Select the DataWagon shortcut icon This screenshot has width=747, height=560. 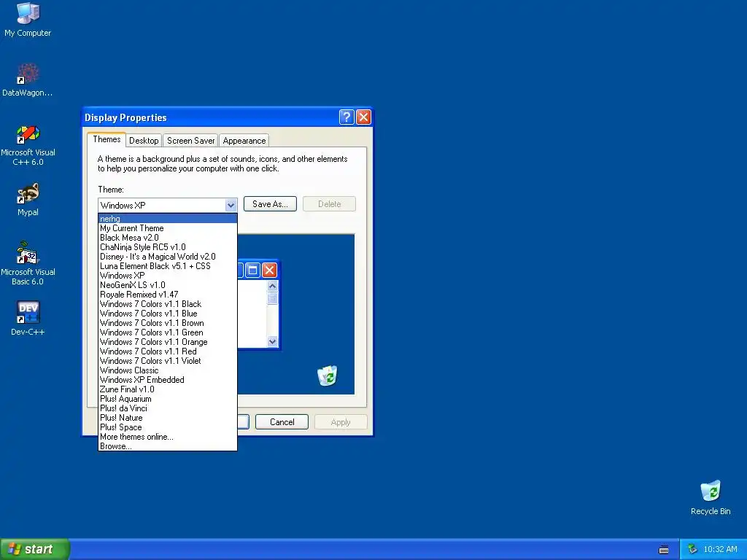point(28,79)
